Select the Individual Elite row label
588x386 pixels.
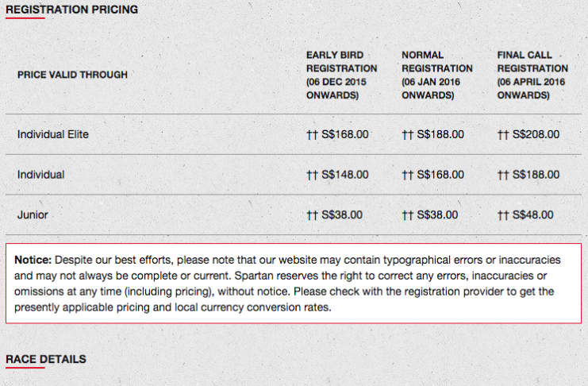coord(53,134)
